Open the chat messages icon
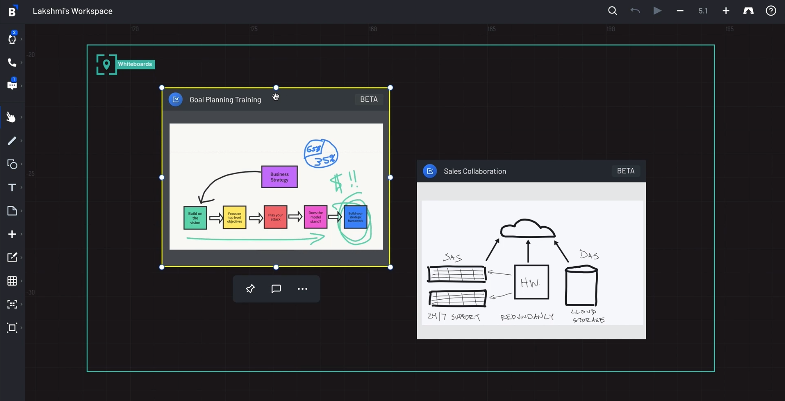Viewport: 785px width, 401px height. (12, 85)
